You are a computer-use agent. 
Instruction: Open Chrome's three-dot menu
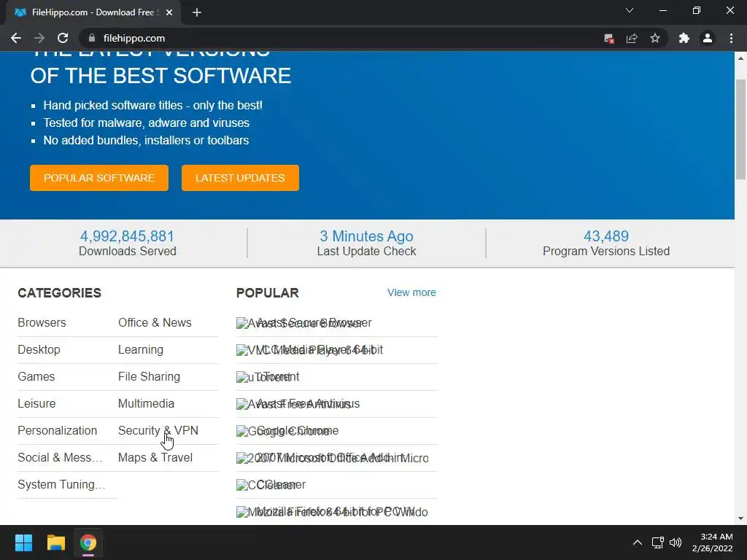point(731,38)
